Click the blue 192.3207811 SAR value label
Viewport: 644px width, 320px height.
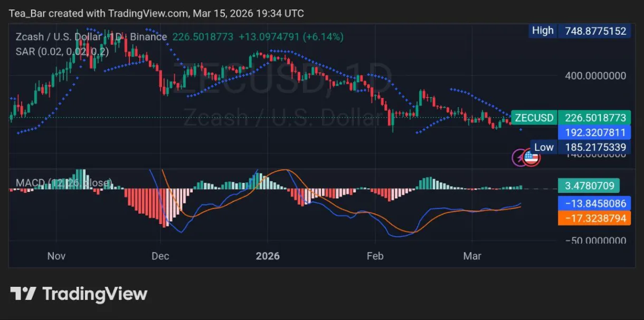point(594,132)
